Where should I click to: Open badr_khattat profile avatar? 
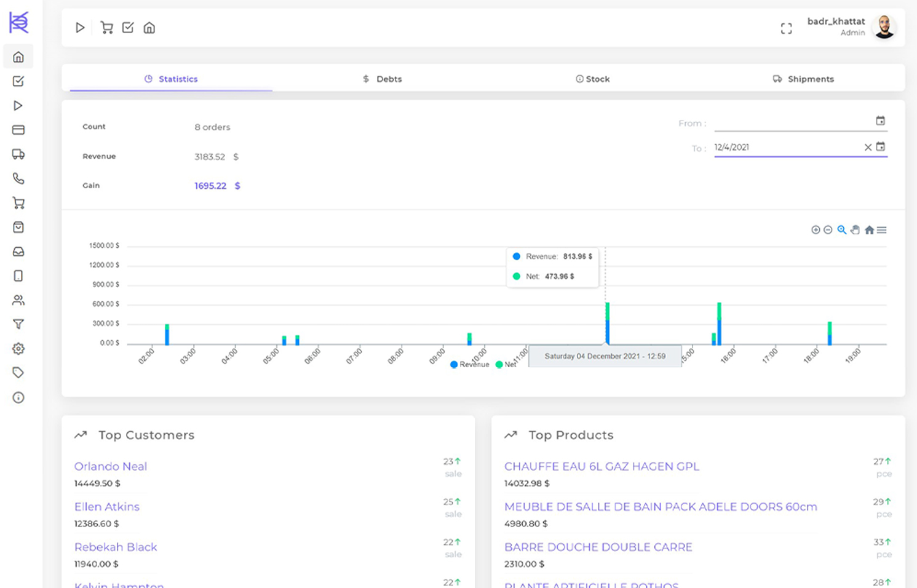[x=884, y=27]
